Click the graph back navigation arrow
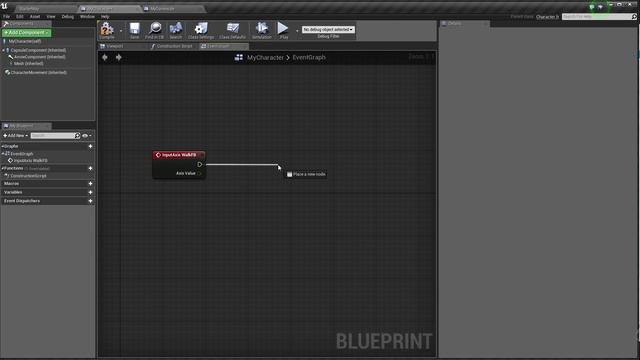 pyautogui.click(x=105, y=58)
